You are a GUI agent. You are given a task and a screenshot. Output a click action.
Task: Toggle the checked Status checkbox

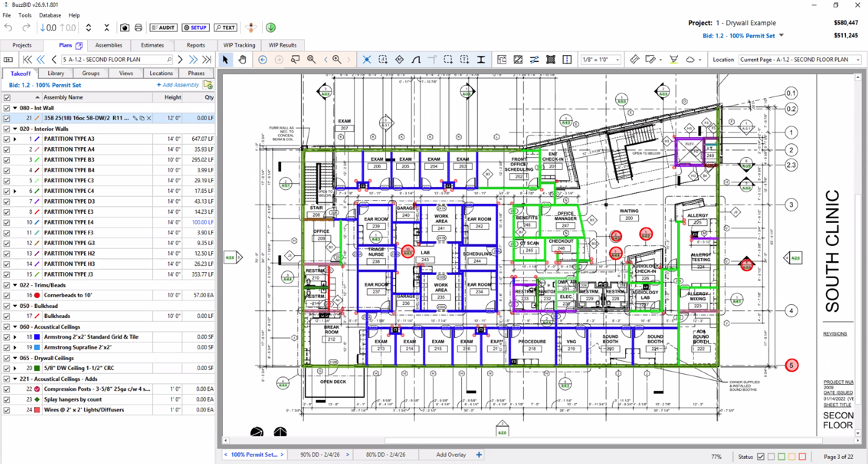(761, 457)
